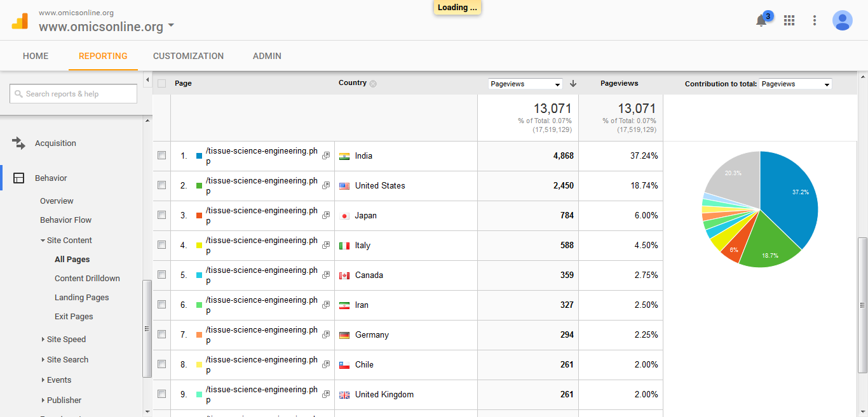Image resolution: width=868 pixels, height=417 pixels.
Task: Click the Japan flag icon
Action: pyautogui.click(x=344, y=216)
